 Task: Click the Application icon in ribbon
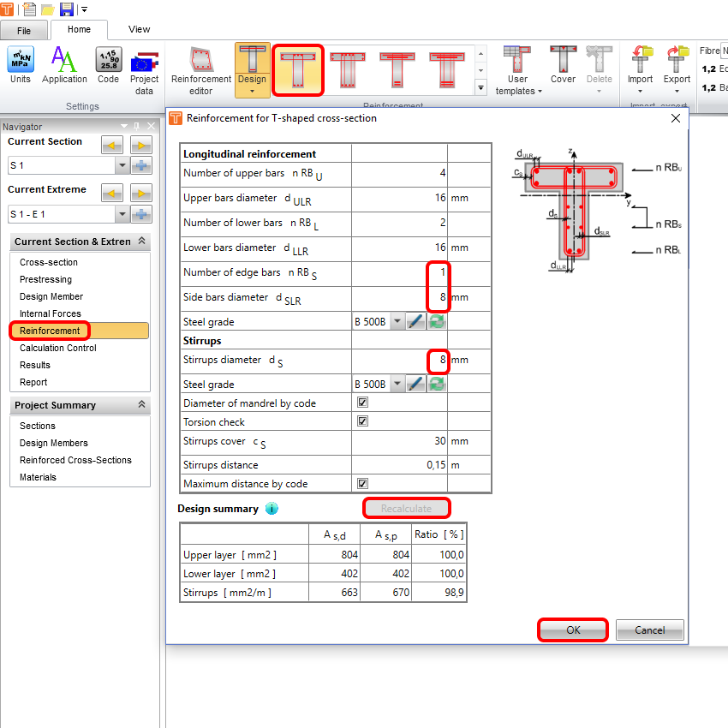[x=64, y=66]
